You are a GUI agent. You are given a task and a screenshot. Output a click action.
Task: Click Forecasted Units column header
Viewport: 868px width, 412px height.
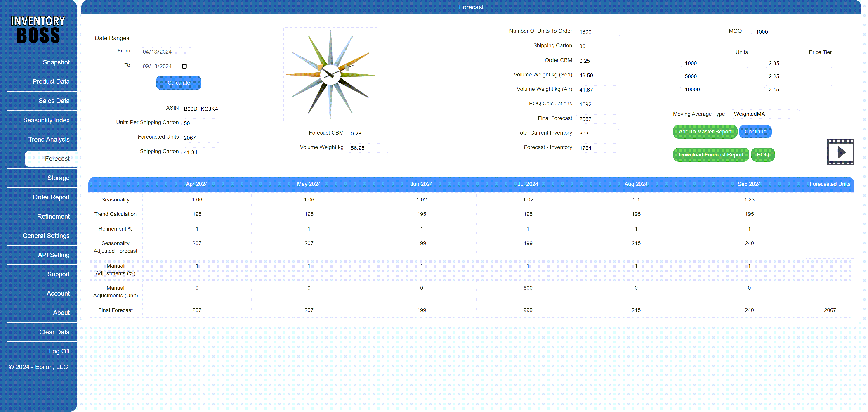point(830,184)
